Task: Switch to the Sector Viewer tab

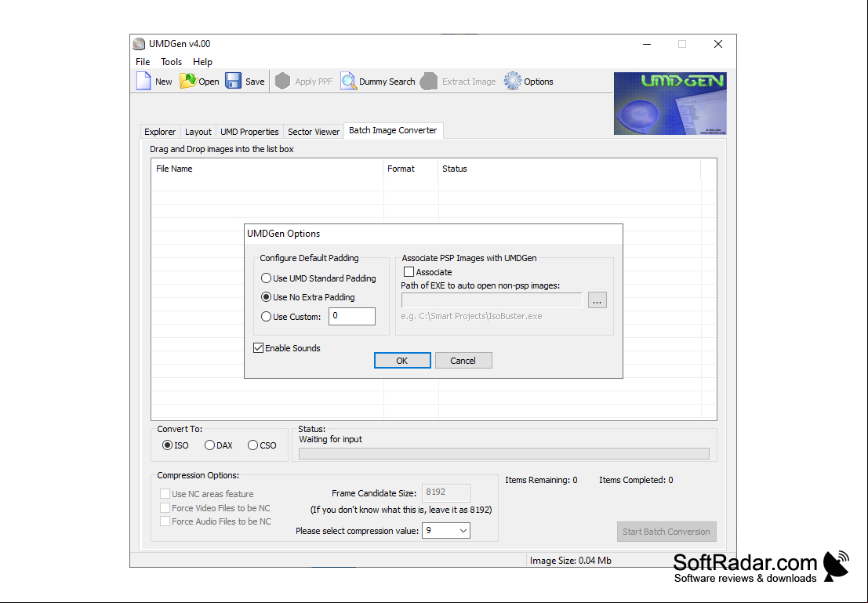Action: 314,132
